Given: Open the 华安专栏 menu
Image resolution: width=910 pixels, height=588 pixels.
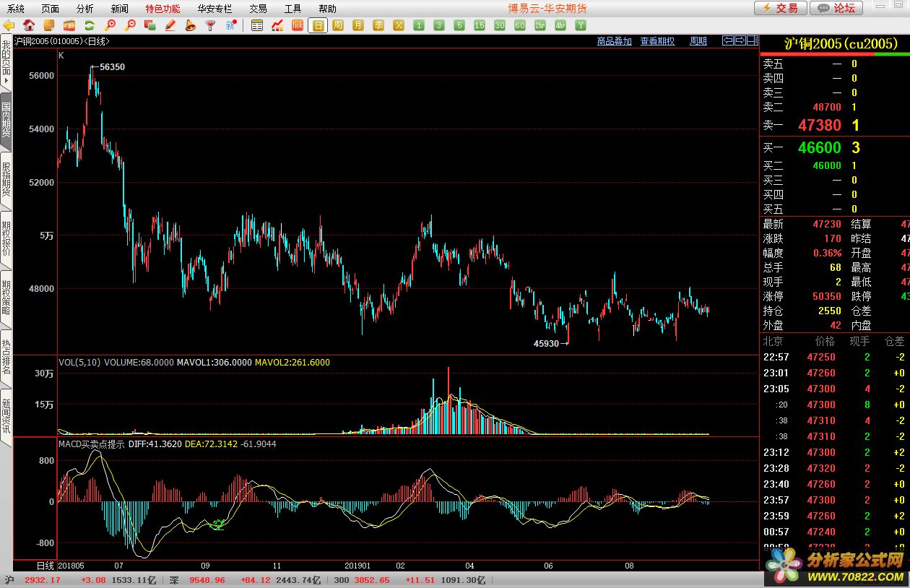Looking at the screenshot, I should pyautogui.click(x=214, y=9).
